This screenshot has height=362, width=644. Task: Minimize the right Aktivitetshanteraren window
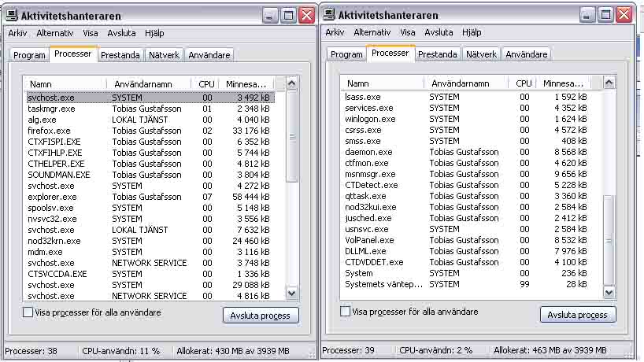[587, 14]
